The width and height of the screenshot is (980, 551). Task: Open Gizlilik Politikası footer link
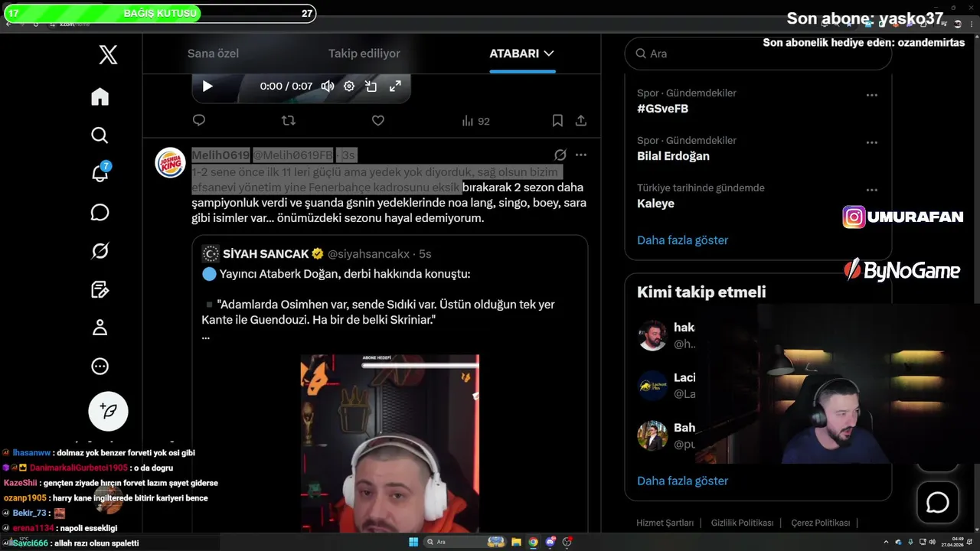742,523
